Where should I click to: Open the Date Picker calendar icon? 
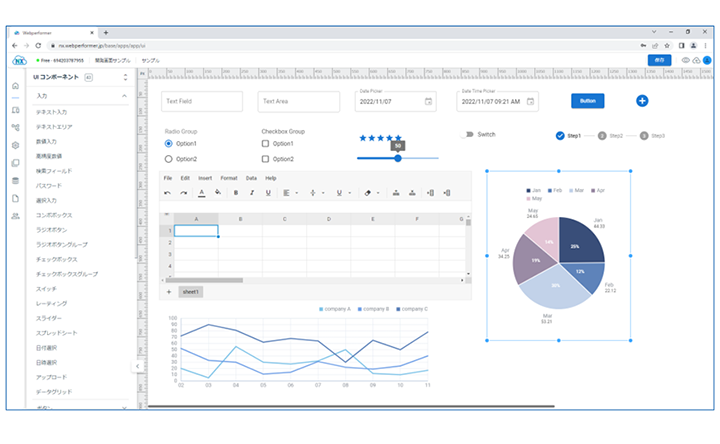pos(429,101)
